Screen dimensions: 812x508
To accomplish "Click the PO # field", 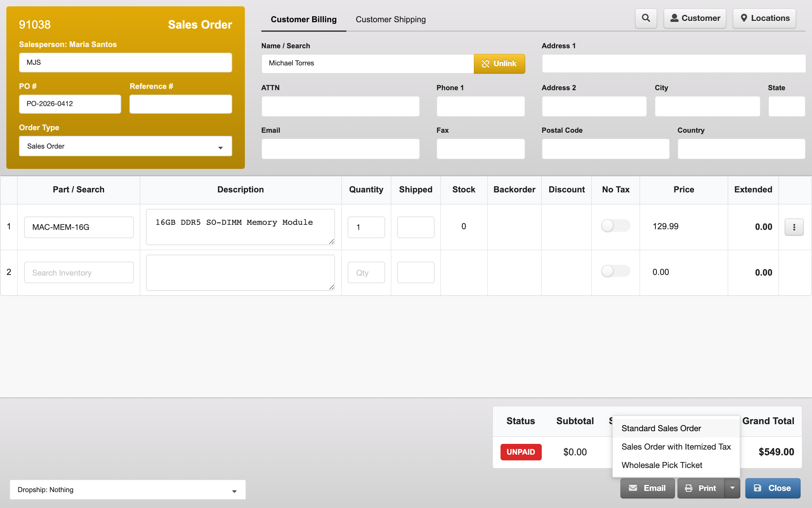I will click(70, 104).
